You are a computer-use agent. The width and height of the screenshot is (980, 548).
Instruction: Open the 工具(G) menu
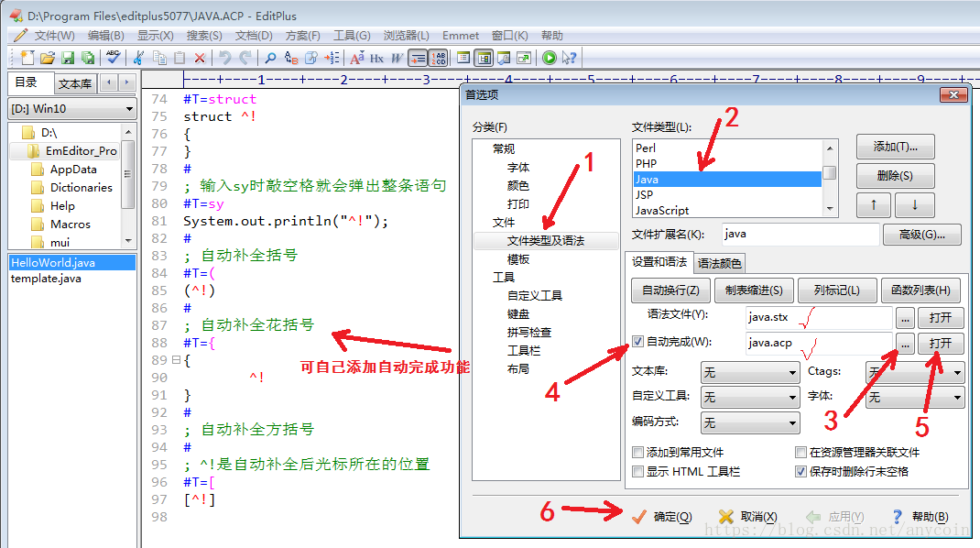[352, 36]
